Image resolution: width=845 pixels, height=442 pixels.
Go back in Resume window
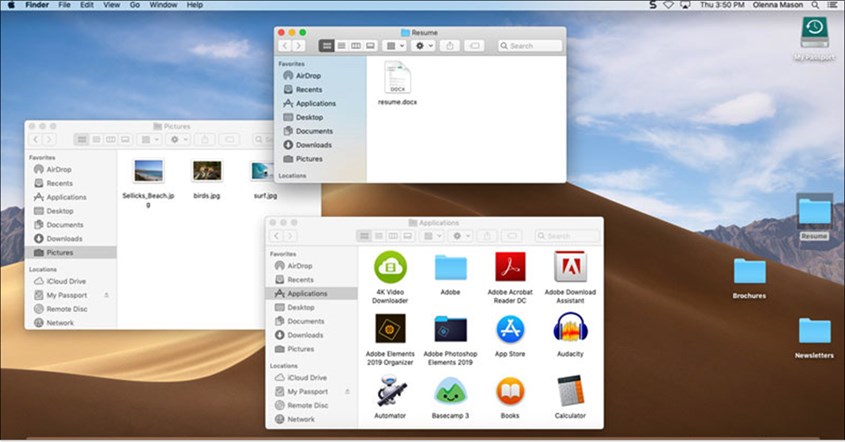tap(286, 46)
